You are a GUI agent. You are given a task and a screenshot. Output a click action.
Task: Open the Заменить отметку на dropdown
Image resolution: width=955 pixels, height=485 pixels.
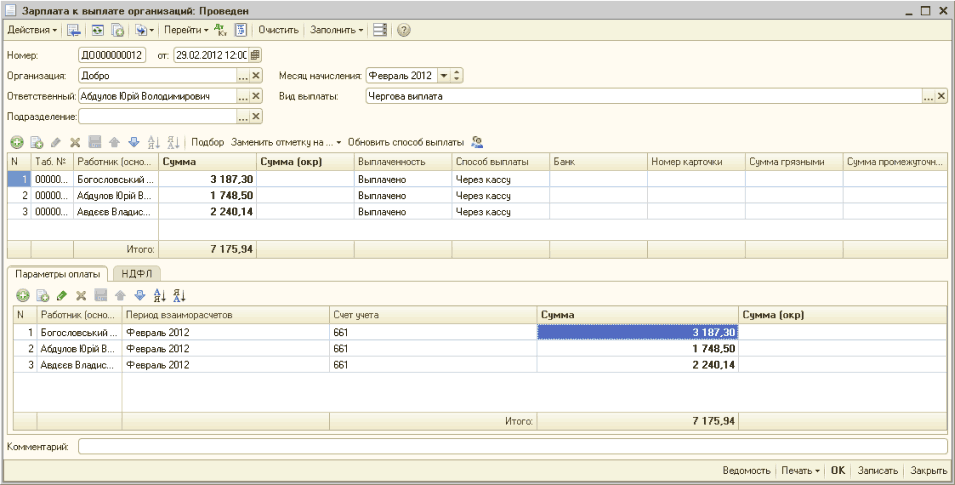point(286,143)
